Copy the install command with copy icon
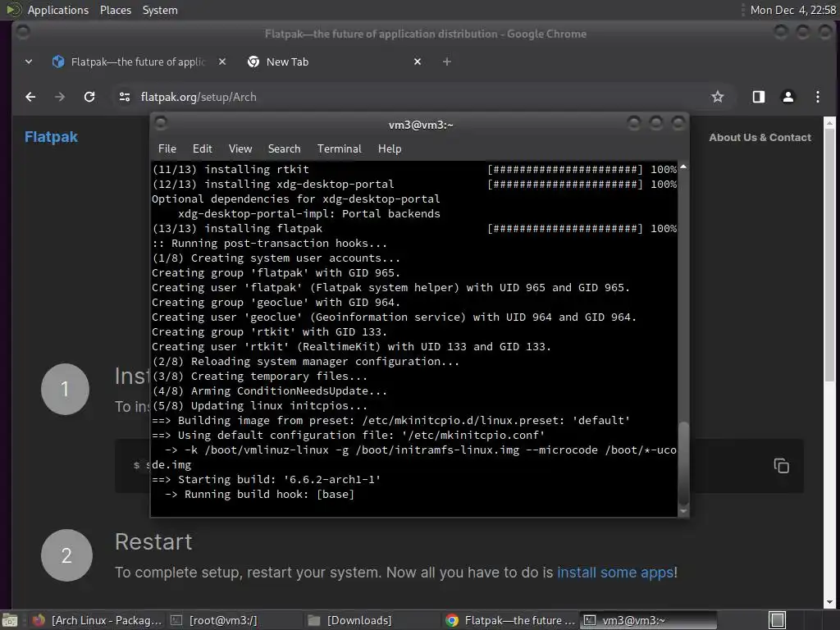 pos(782,466)
